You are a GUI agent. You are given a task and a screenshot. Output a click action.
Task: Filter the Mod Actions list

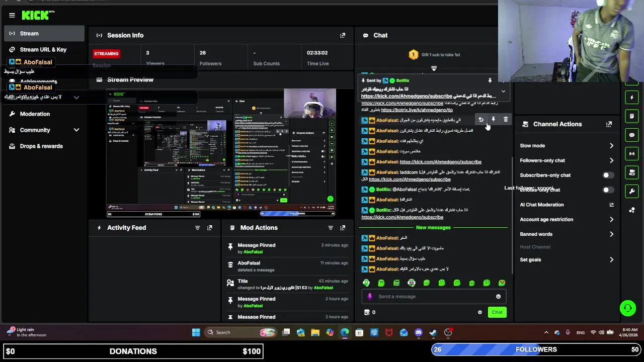331,228
